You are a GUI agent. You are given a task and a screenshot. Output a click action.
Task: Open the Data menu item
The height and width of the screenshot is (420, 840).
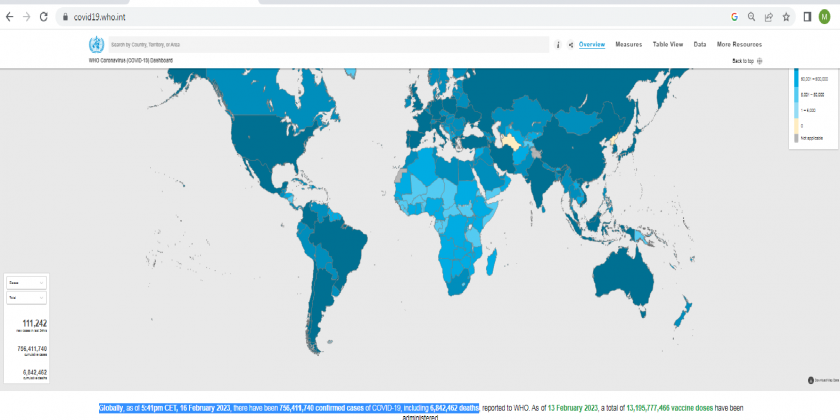pyautogui.click(x=700, y=44)
